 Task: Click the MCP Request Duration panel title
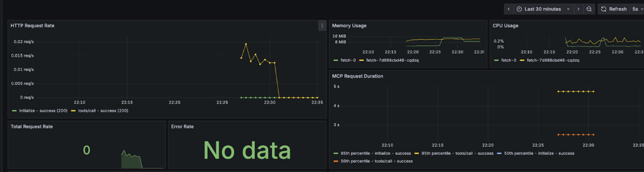tap(358, 76)
